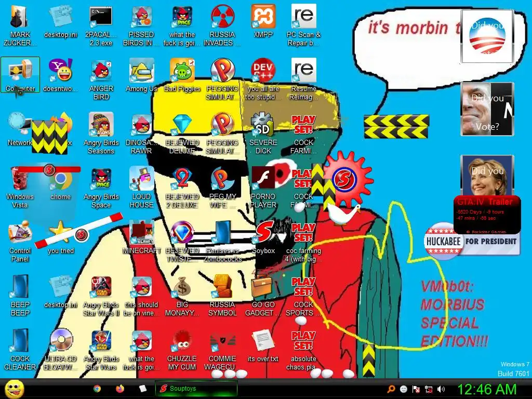532x399 pixels.
Task: Click the smiley face Start button
Action: click(x=15, y=389)
